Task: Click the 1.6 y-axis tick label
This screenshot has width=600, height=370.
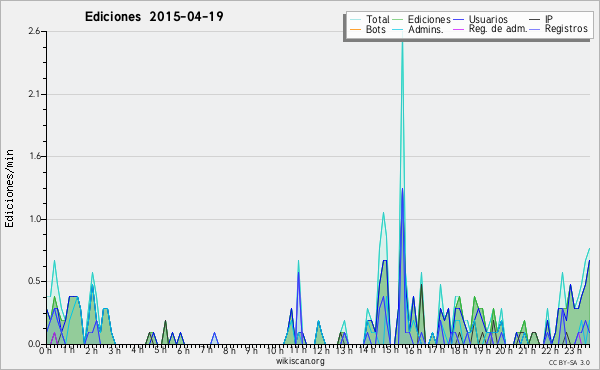Action: [34, 156]
